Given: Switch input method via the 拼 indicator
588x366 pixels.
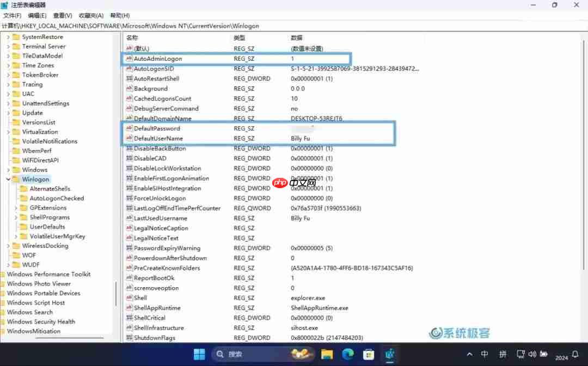Looking at the screenshot, I should (x=503, y=354).
